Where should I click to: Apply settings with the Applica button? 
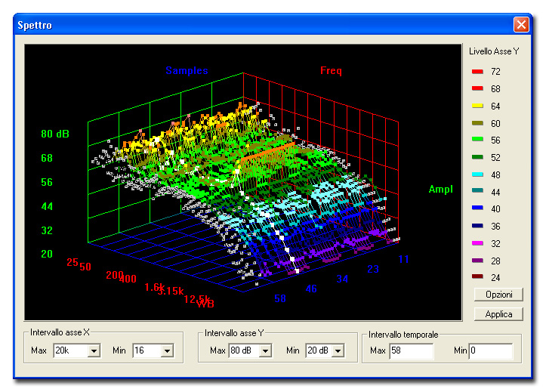click(x=498, y=314)
